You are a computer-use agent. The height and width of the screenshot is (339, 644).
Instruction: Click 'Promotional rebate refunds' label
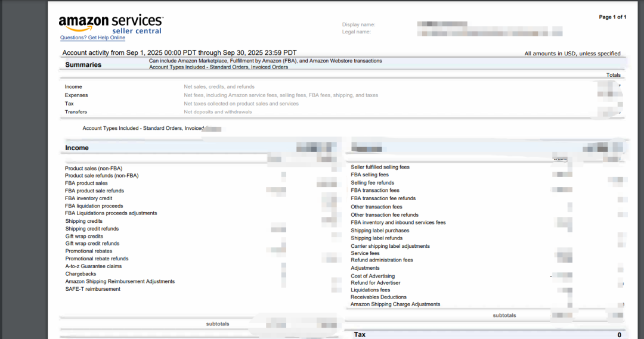click(97, 259)
